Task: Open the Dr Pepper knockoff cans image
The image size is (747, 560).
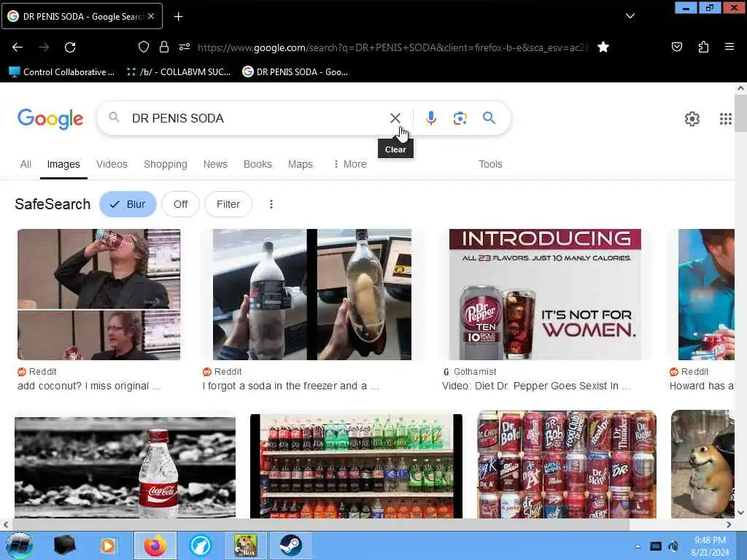Action: click(x=567, y=464)
